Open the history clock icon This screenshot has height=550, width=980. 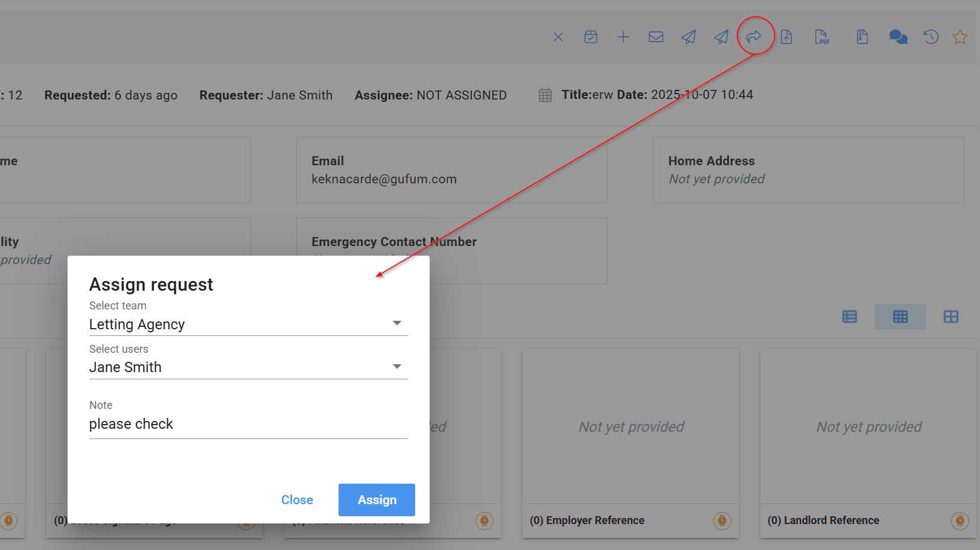[931, 37]
